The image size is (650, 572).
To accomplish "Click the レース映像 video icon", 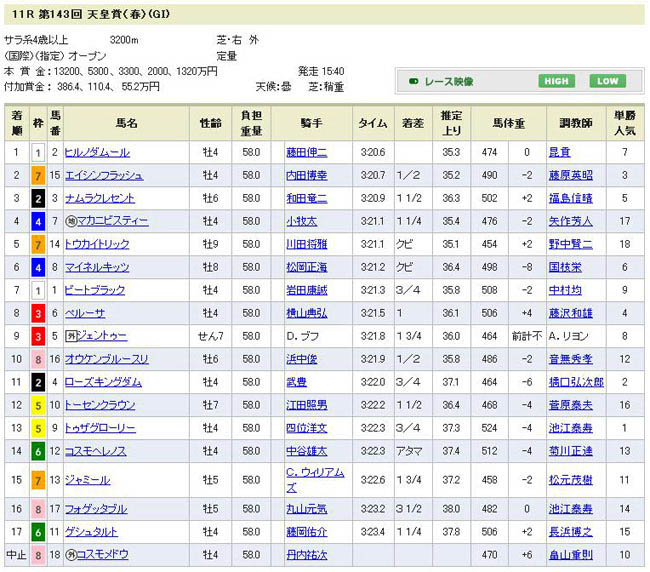I will tap(415, 81).
